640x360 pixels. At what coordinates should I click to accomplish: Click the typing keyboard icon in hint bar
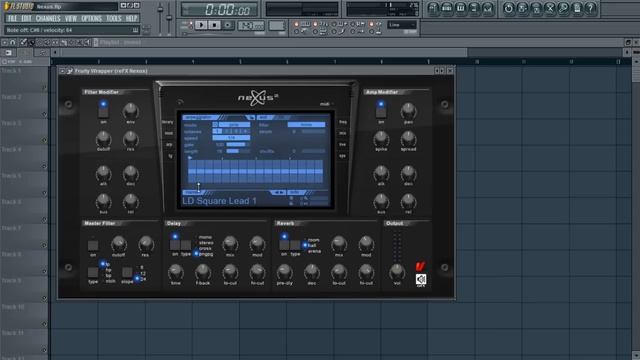[x=135, y=30]
